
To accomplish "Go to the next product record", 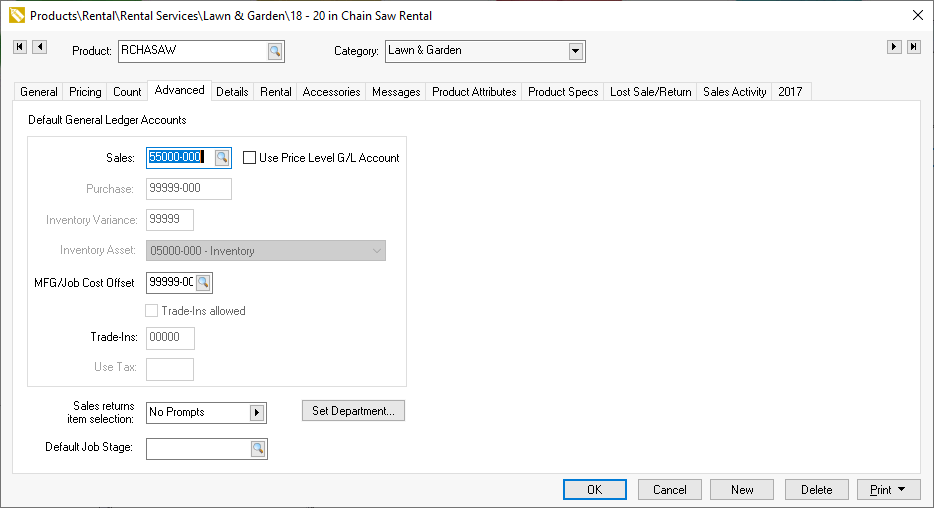I will click(x=895, y=47).
